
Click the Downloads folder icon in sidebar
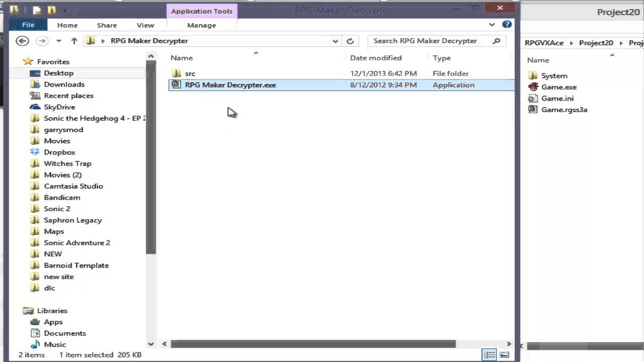(35, 84)
